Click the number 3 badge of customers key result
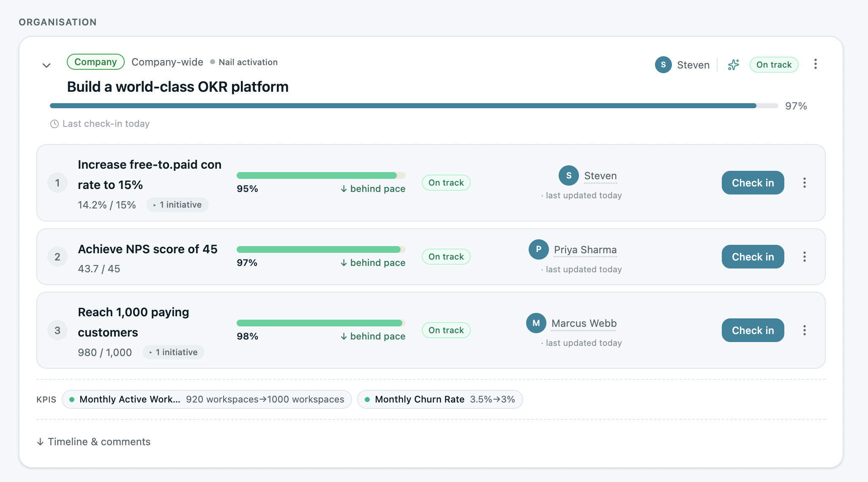This screenshot has width=868, height=482. tap(57, 330)
